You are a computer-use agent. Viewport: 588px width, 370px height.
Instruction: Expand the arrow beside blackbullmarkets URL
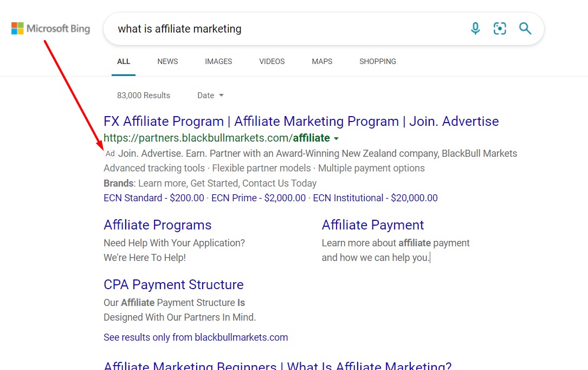(x=337, y=138)
